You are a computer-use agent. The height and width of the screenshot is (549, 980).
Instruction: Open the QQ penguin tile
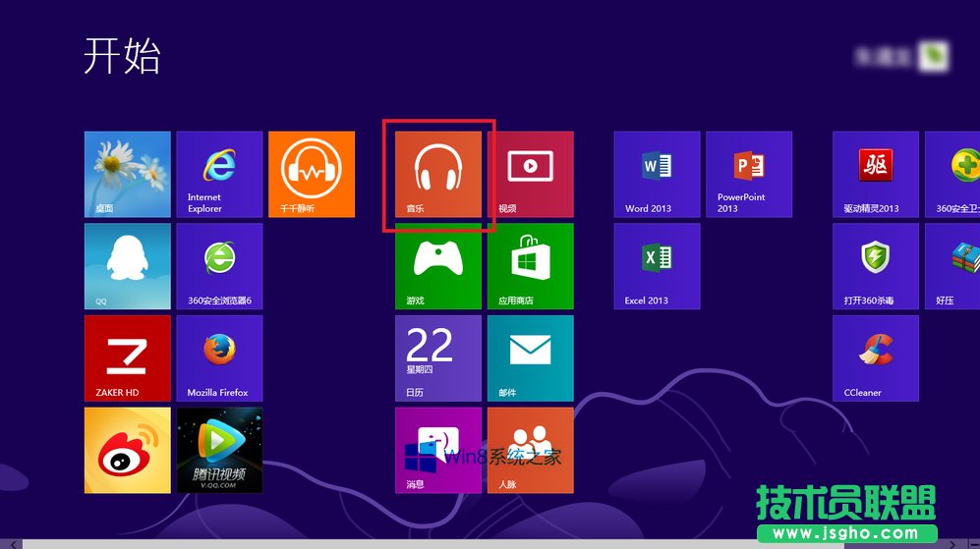[127, 266]
